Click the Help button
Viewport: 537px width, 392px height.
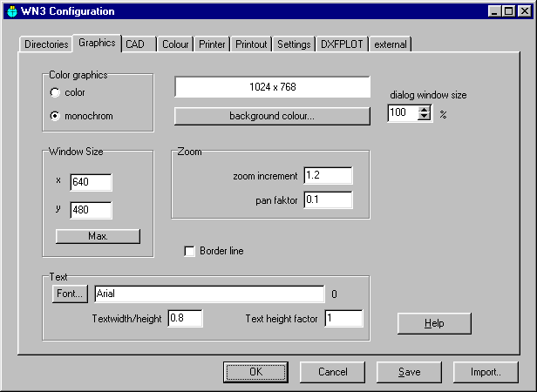[434, 323]
